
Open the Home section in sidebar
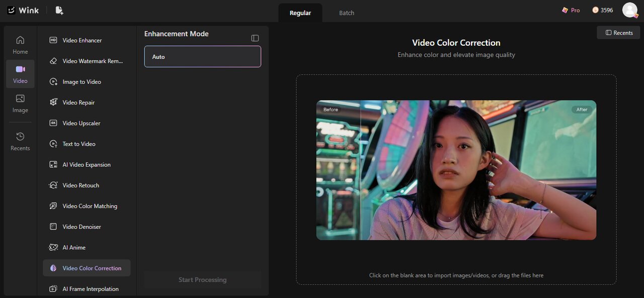[20, 45]
